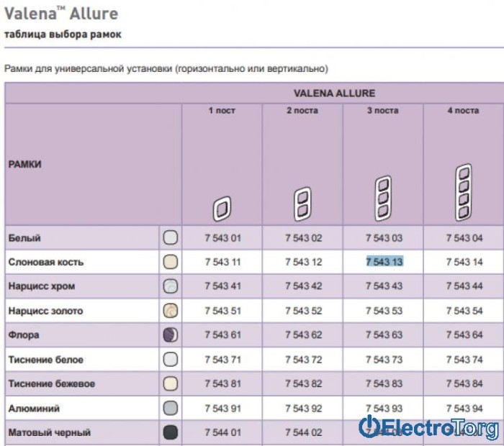
Task: Click code 7 543 82
Action: tap(303, 383)
